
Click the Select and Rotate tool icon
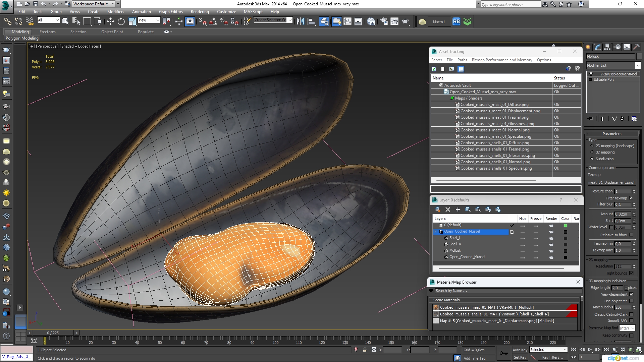click(121, 22)
